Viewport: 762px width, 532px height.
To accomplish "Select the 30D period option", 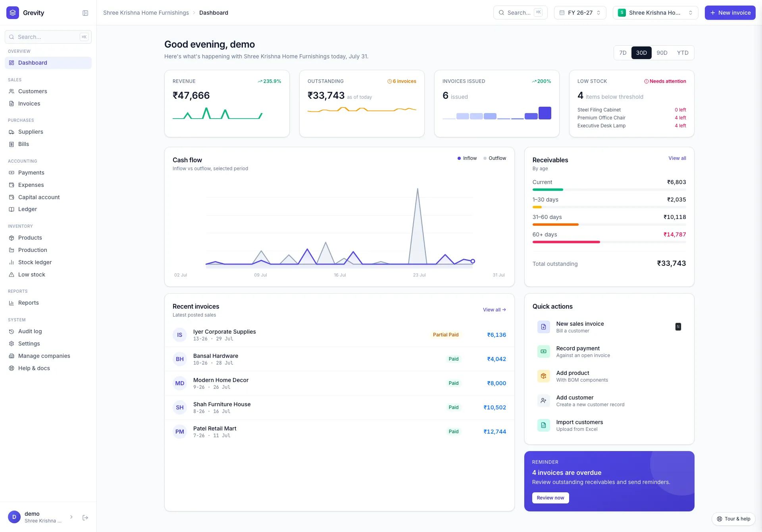I will pos(641,53).
